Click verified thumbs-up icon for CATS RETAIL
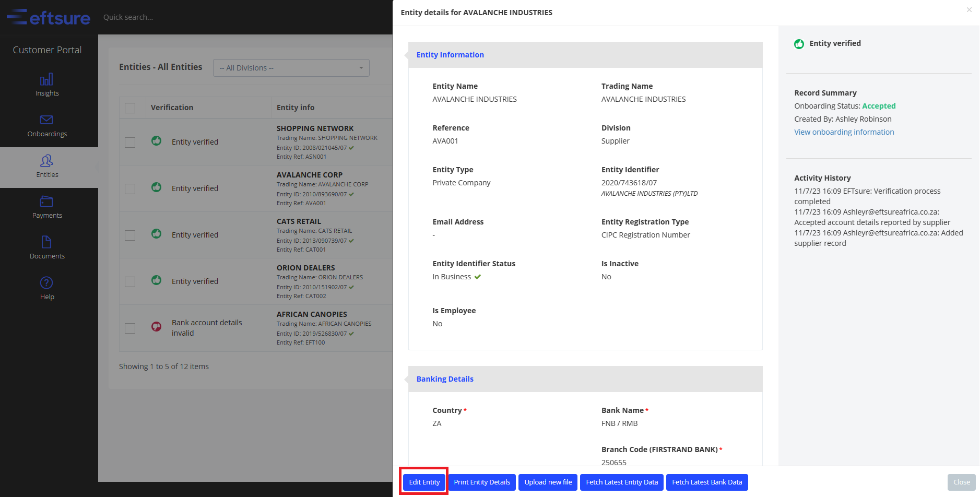 tap(156, 233)
